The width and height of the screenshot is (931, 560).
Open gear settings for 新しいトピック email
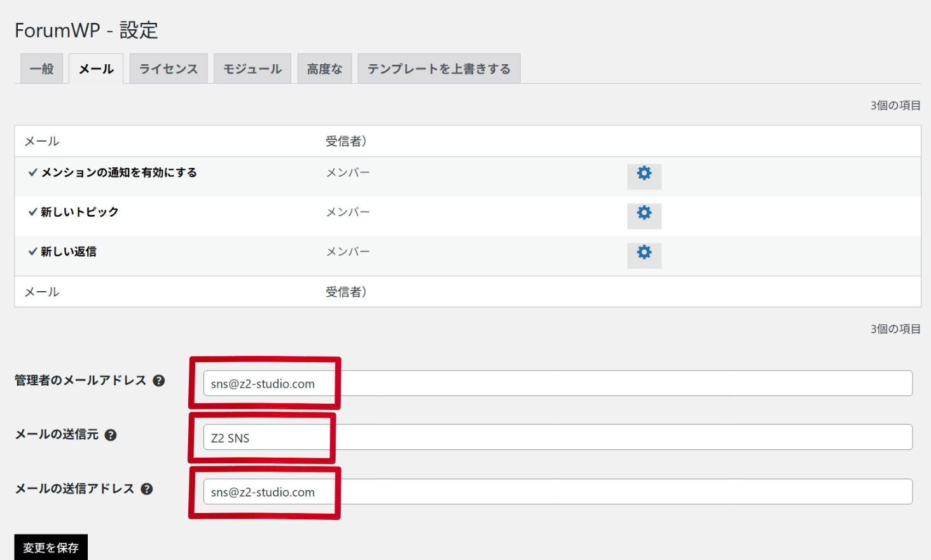644,215
